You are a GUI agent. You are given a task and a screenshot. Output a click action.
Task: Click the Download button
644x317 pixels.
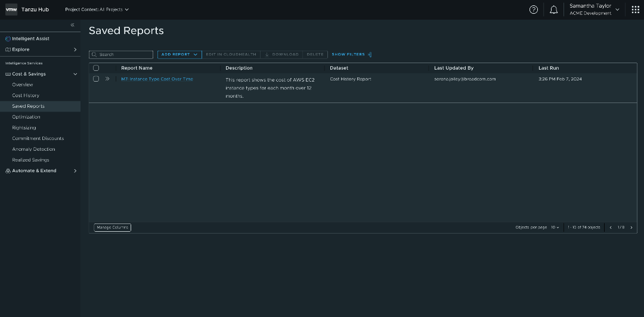[x=281, y=55]
